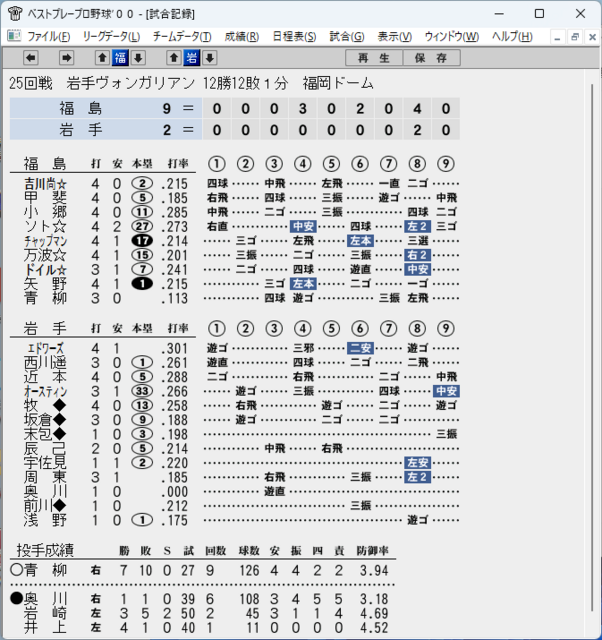Click 宇佐見's highlighted 左安 result
This screenshot has width=602, height=640.
click(417, 462)
